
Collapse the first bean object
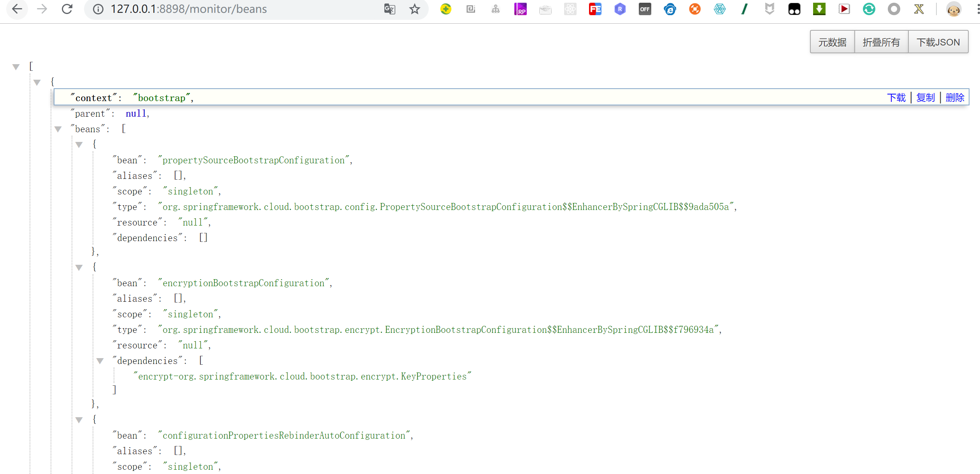[x=79, y=145]
